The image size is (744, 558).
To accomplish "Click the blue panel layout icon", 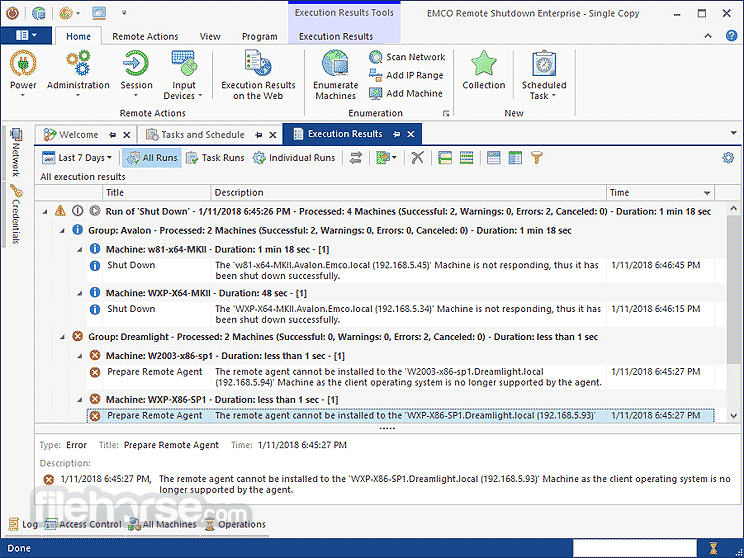I will (x=493, y=158).
